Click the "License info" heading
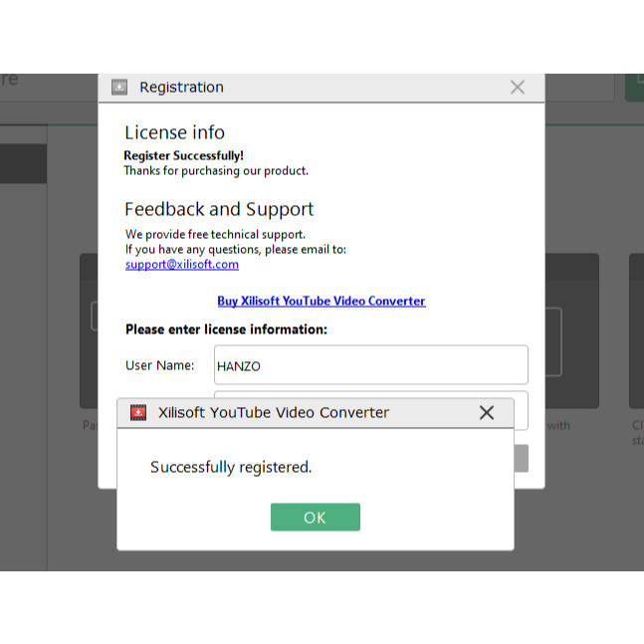The height and width of the screenshot is (644, 644). tap(174, 132)
